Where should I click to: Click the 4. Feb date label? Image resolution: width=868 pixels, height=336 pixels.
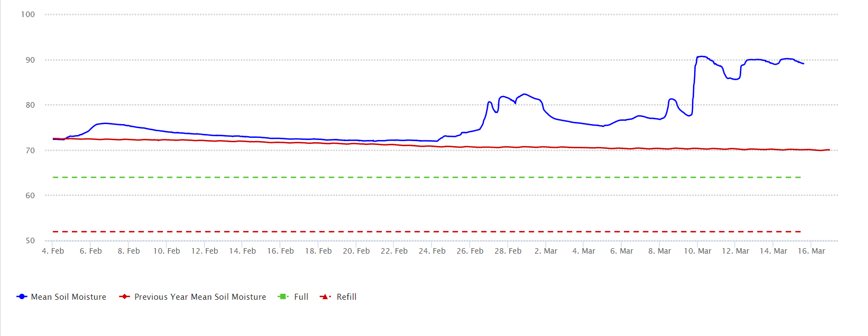[53, 251]
